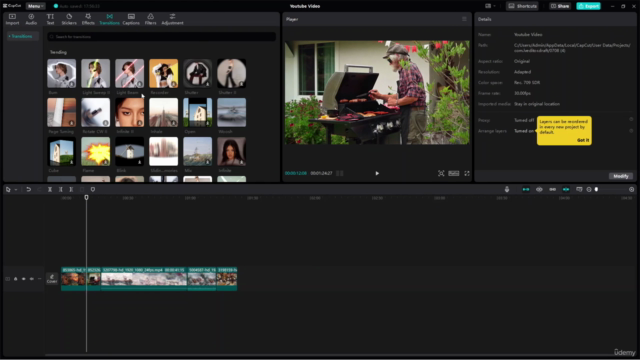Click the timeline zoom slider handle
Viewport: 640px width, 360px height.
[596, 190]
